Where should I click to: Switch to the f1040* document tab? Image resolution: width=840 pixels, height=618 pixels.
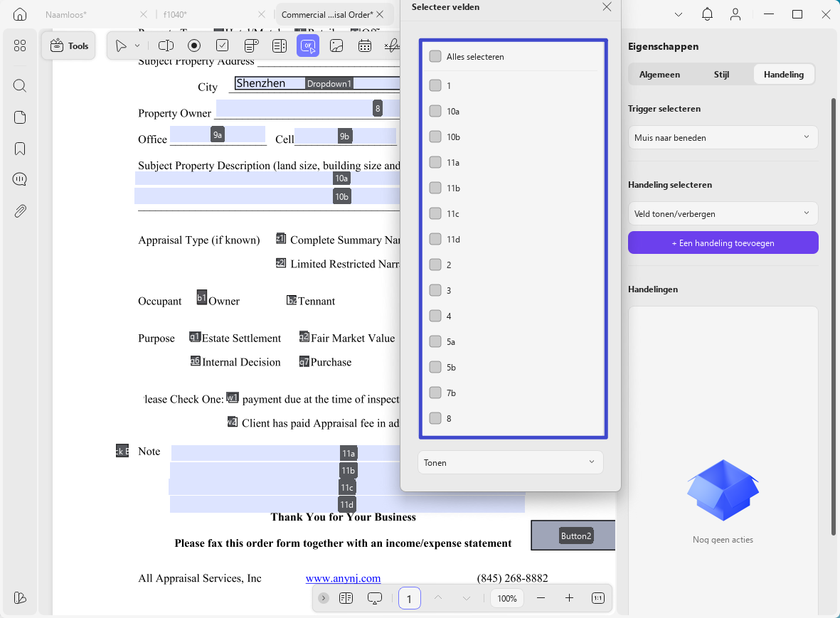coord(175,14)
